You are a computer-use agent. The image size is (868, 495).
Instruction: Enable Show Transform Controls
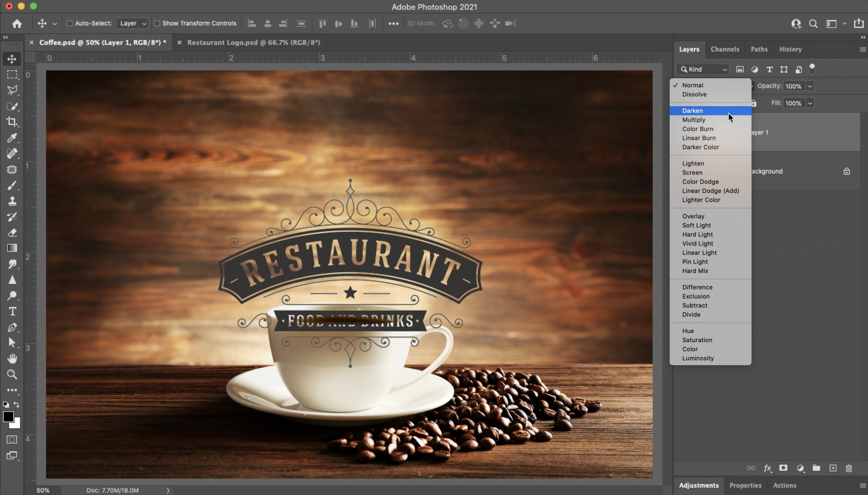157,23
